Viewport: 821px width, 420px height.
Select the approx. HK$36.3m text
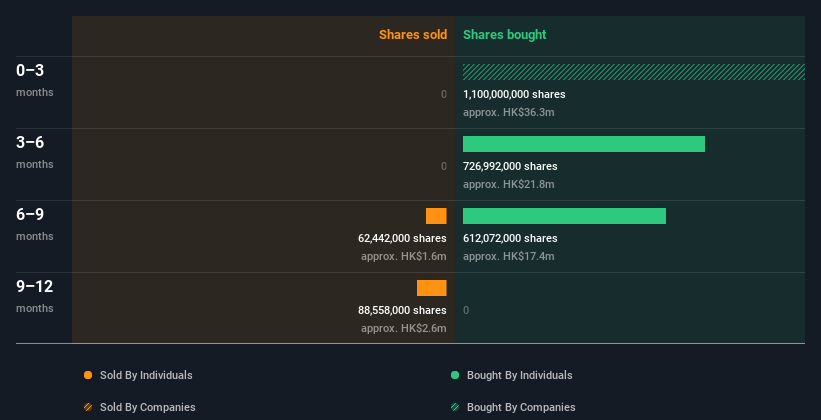(508, 112)
